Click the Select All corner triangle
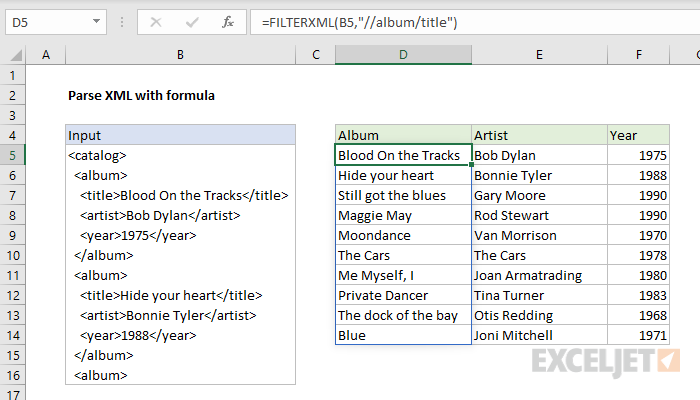Image resolution: width=700 pixels, height=400 pixels. point(17,55)
